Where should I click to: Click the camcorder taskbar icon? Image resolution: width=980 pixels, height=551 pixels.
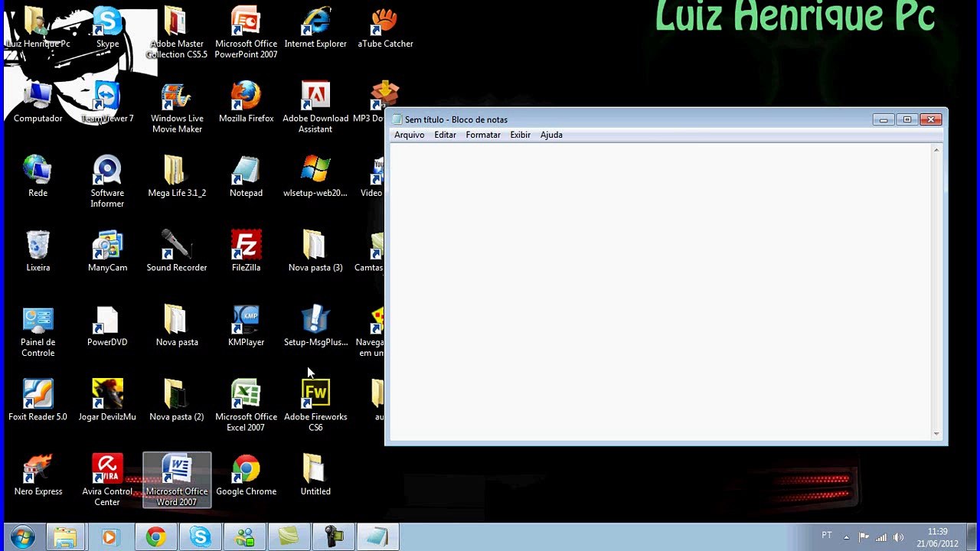pyautogui.click(x=333, y=537)
